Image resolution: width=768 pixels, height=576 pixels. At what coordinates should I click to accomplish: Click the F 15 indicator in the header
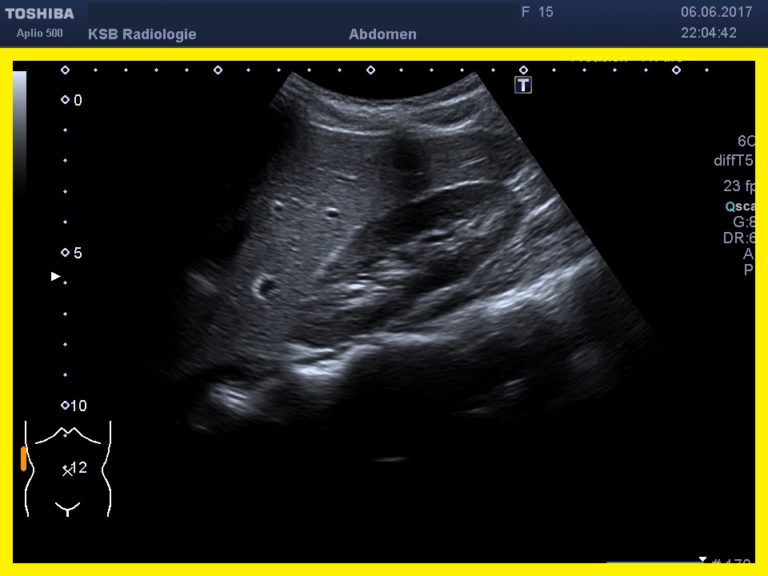pos(537,12)
